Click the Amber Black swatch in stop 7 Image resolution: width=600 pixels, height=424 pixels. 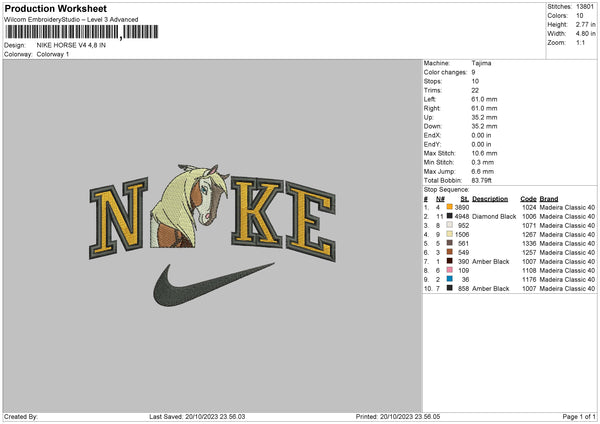[x=450, y=261]
